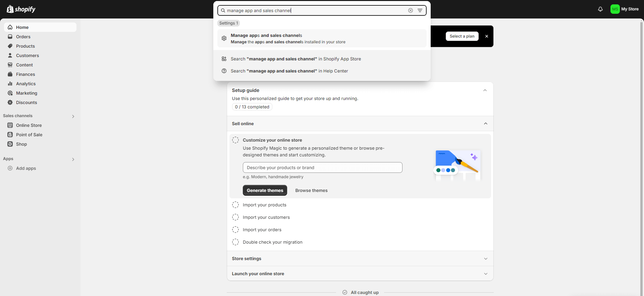
Task: Click the Discounts badge icon
Action: pyautogui.click(x=10, y=102)
